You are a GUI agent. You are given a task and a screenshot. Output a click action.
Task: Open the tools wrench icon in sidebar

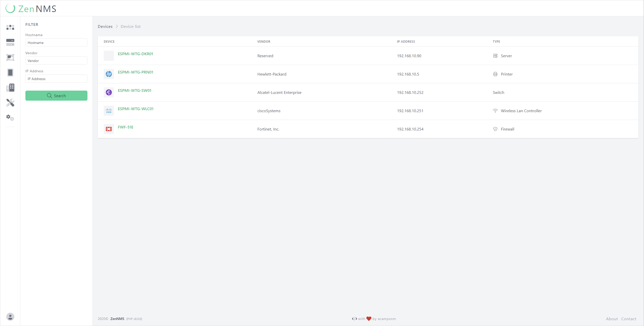10,103
